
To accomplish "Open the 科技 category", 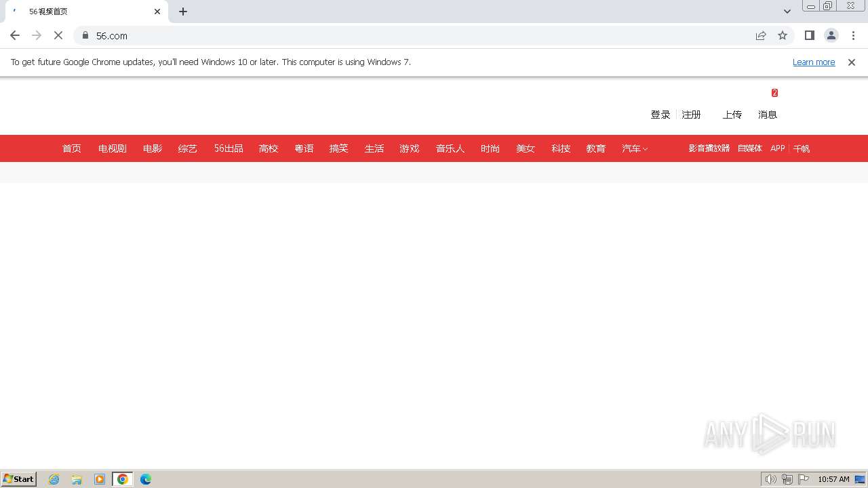I will 561,148.
